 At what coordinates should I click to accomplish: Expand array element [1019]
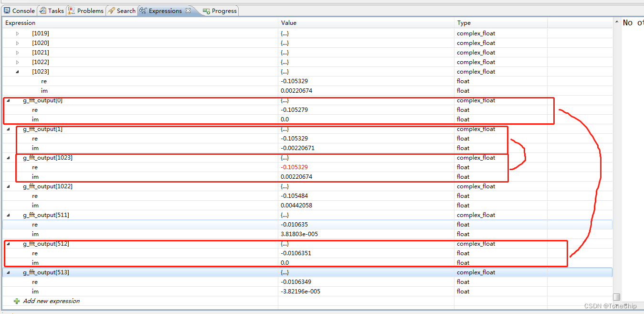[18, 33]
